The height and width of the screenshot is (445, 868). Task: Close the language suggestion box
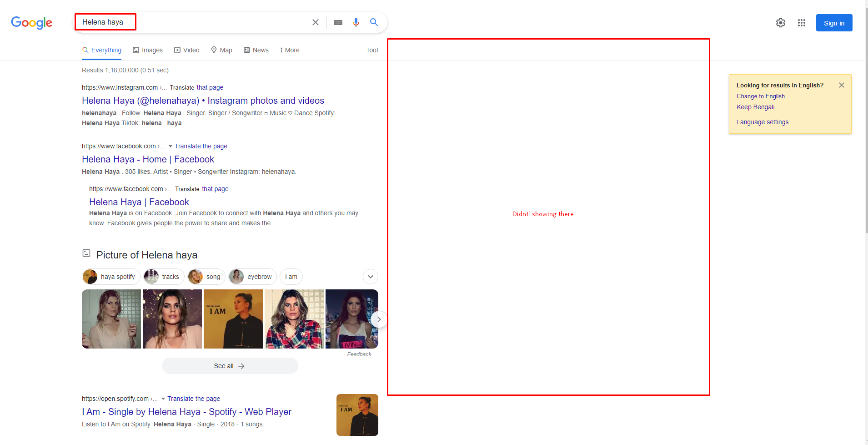[x=842, y=85]
